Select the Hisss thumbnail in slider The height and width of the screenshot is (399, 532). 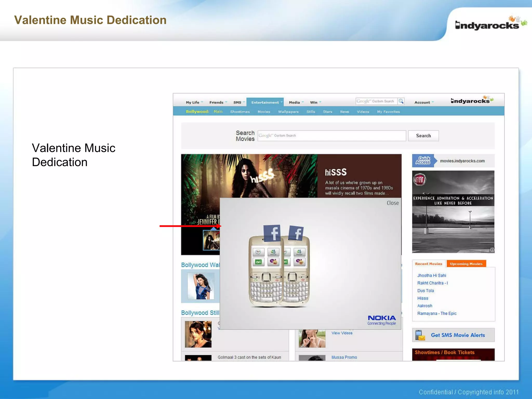[x=211, y=240]
